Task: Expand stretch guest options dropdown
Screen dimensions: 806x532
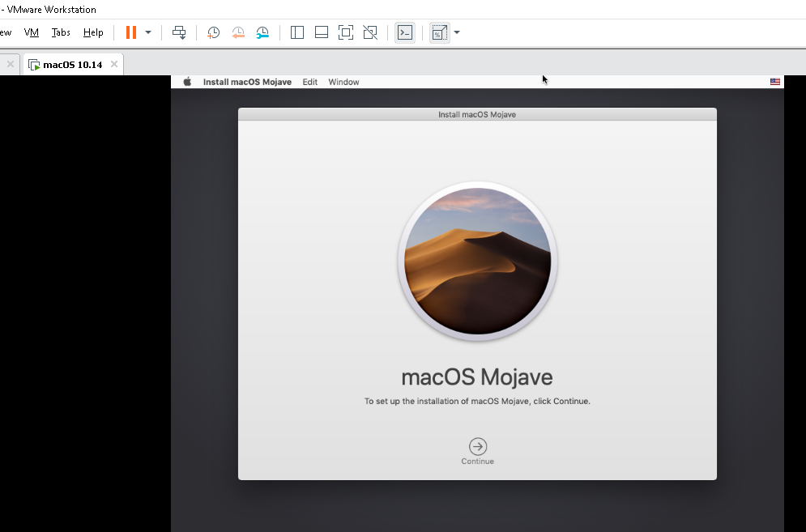Action: click(x=456, y=32)
